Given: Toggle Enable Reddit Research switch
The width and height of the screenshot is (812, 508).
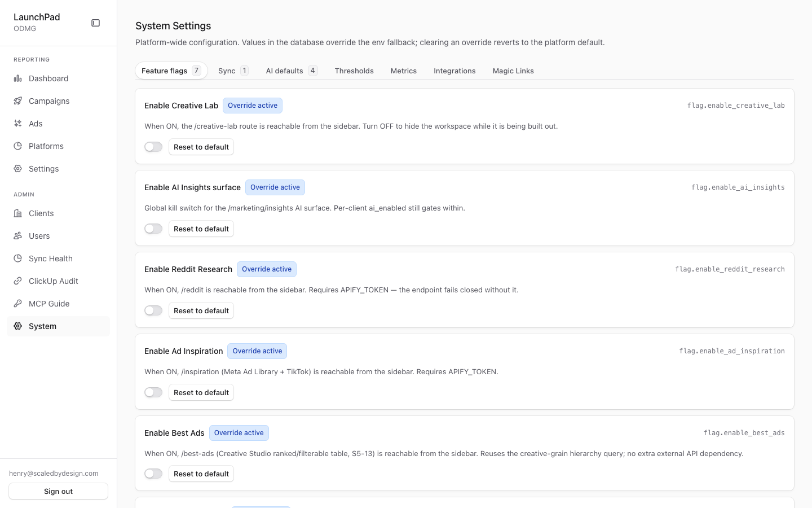Looking at the screenshot, I should pyautogui.click(x=153, y=310).
